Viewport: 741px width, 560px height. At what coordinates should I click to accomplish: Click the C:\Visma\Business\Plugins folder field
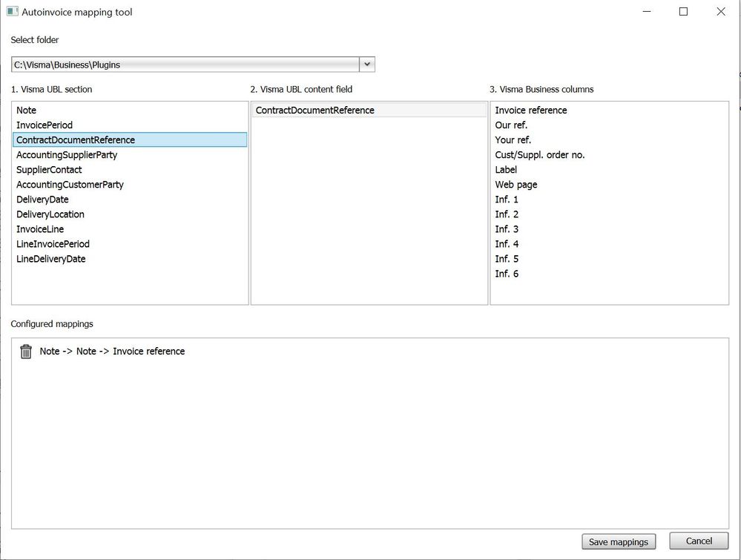tap(185, 65)
